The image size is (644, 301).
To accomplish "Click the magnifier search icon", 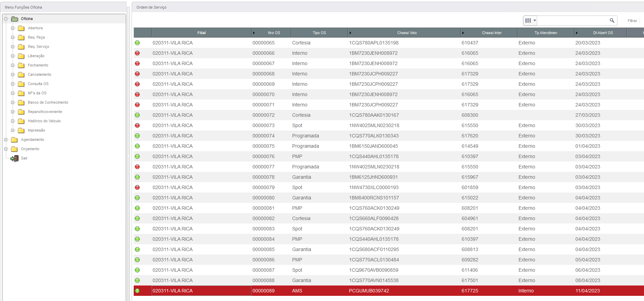I will pyautogui.click(x=612, y=21).
